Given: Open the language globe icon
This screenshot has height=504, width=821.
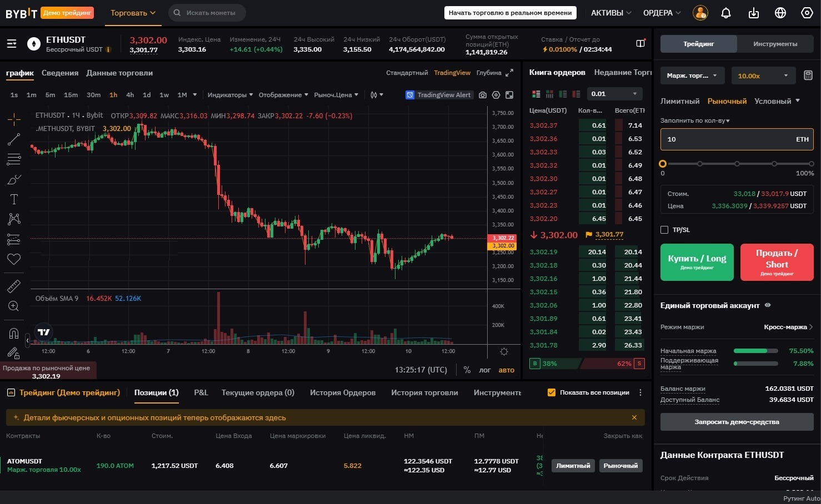Looking at the screenshot, I should point(780,13).
